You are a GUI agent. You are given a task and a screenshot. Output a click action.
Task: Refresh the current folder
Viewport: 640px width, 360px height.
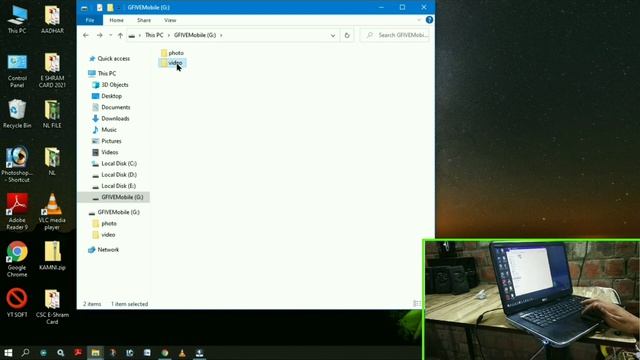click(347, 36)
